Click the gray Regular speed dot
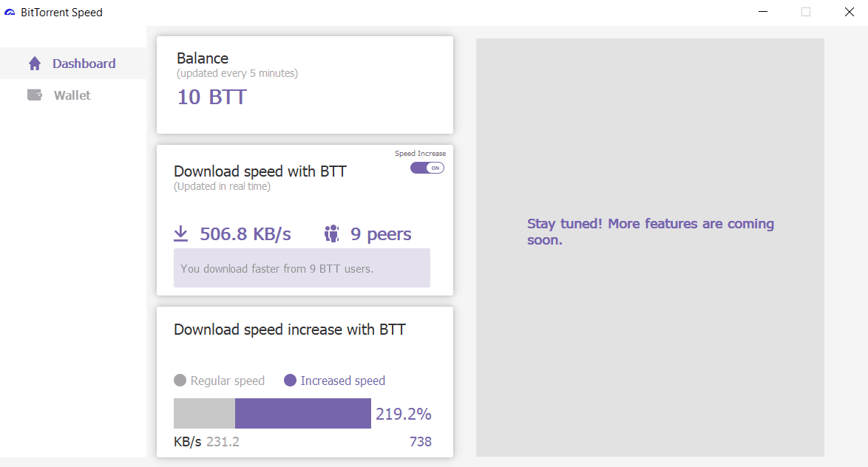 (180, 380)
